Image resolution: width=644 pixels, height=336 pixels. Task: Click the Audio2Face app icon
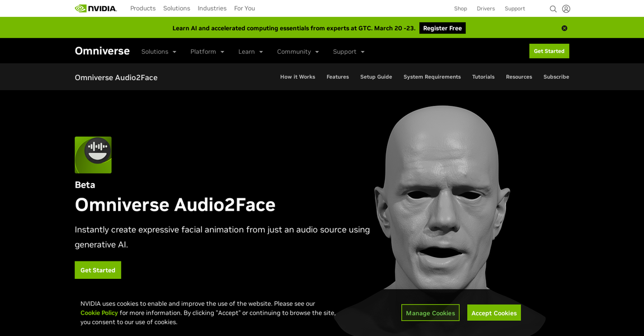pyautogui.click(x=93, y=155)
